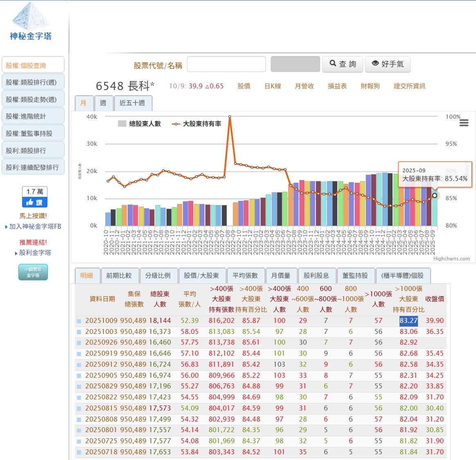Switch to the 週 chart tab
Viewport: 476px width, 460px height.
pos(103,103)
